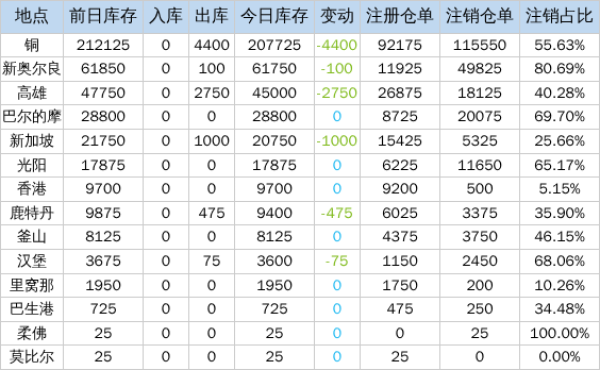Select the 高雄 location cell

32,93
